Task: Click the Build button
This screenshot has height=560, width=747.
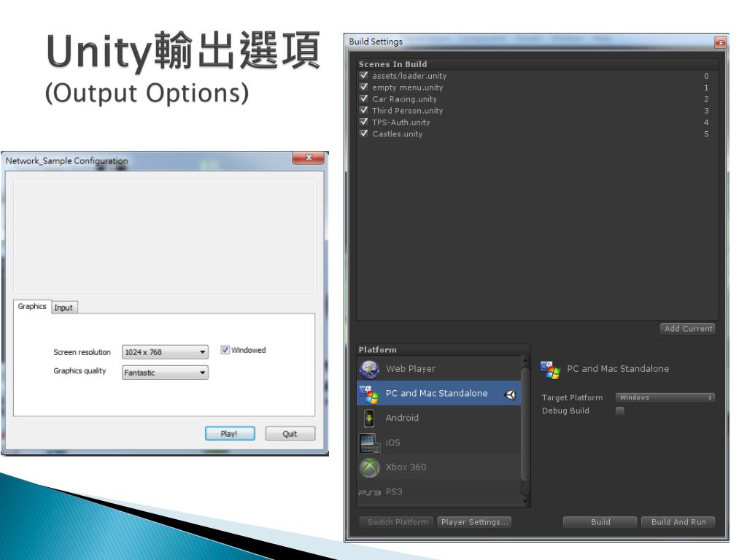Action: coord(600,522)
